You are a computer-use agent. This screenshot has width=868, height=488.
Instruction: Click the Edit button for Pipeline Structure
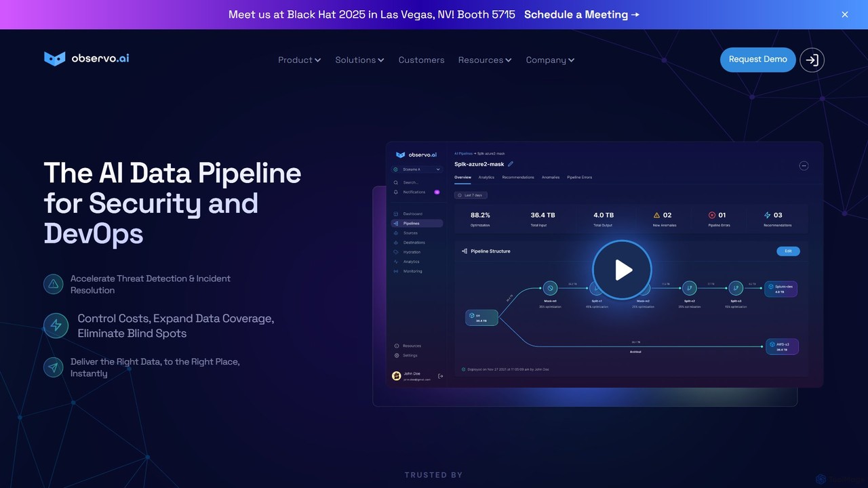[788, 251]
